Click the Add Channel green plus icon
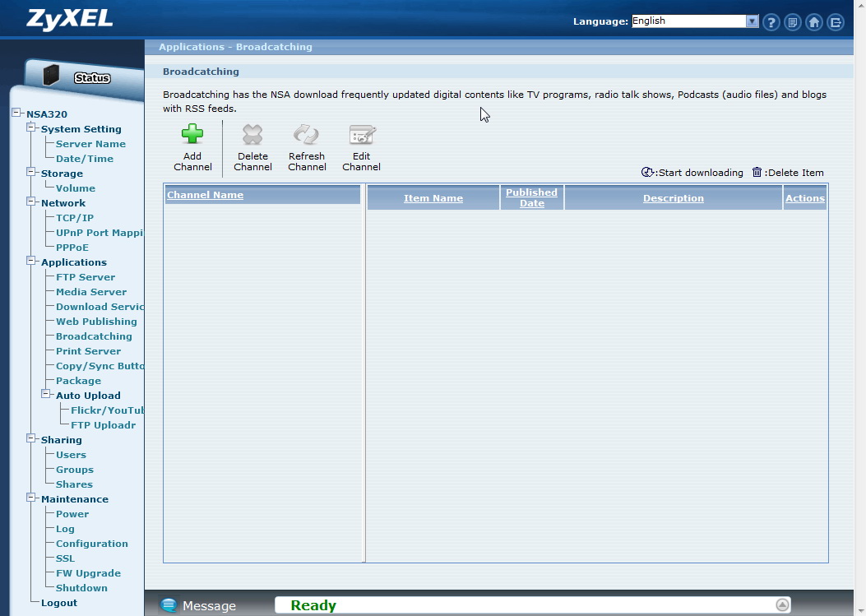Screen dimensions: 866x616 click(x=192, y=134)
